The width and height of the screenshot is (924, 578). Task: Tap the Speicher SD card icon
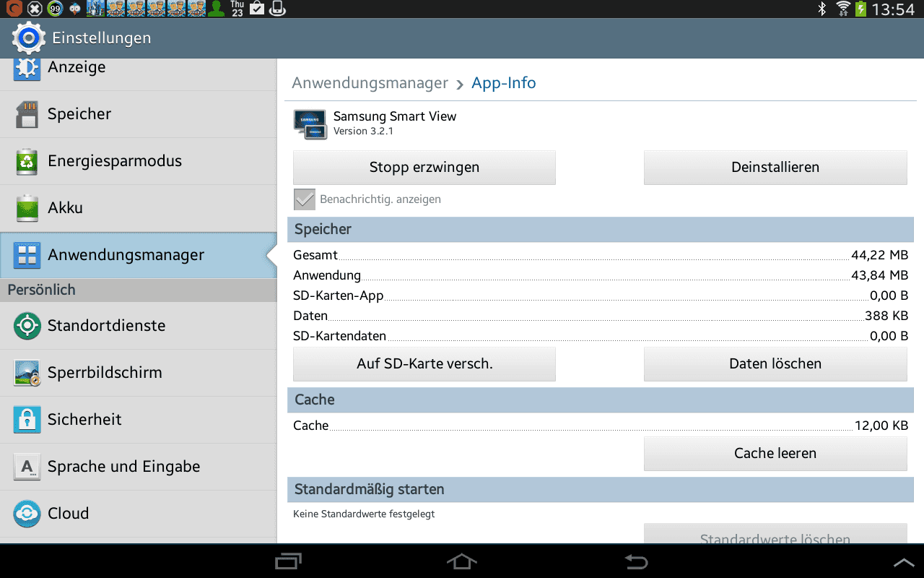[27, 114]
